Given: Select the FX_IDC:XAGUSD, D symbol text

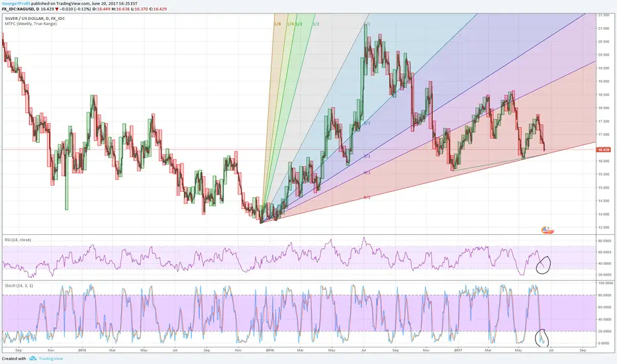Looking at the screenshot, I should pos(19,9).
